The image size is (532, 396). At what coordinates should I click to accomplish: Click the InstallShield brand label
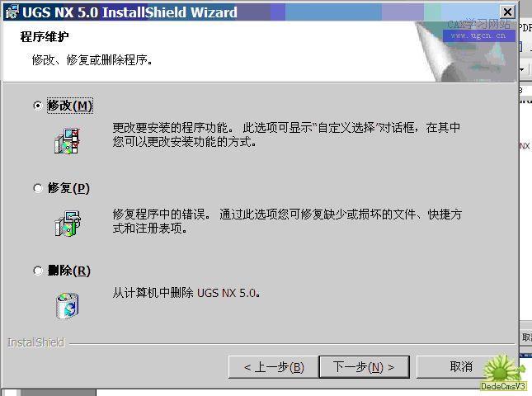[x=36, y=342]
